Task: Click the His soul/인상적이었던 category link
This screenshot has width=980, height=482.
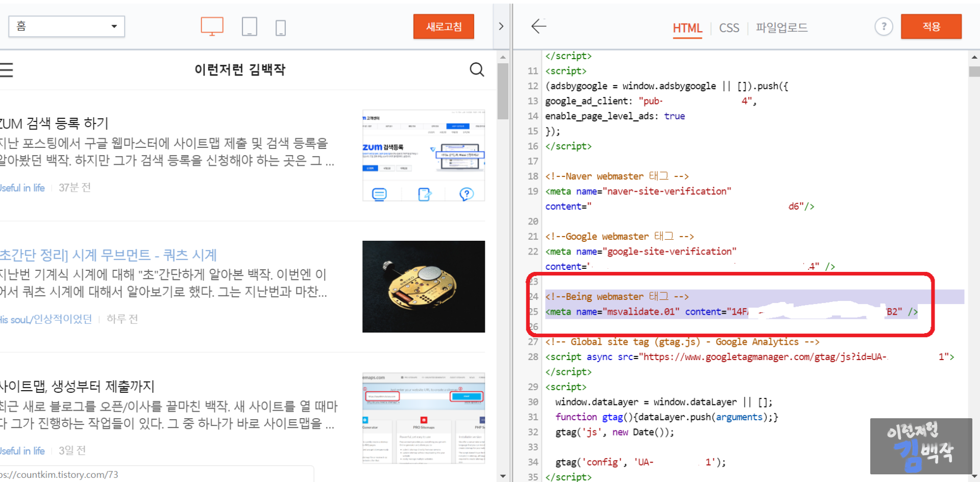Action: 46,319
